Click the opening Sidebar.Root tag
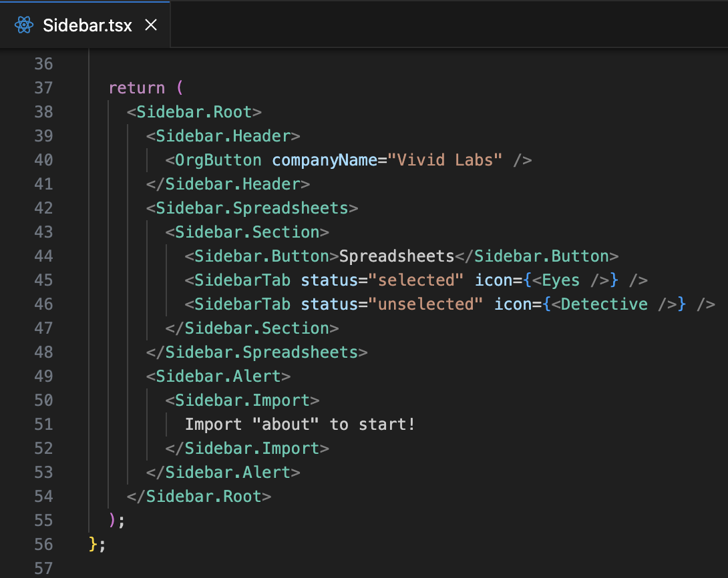The width and height of the screenshot is (728, 578). point(194,111)
